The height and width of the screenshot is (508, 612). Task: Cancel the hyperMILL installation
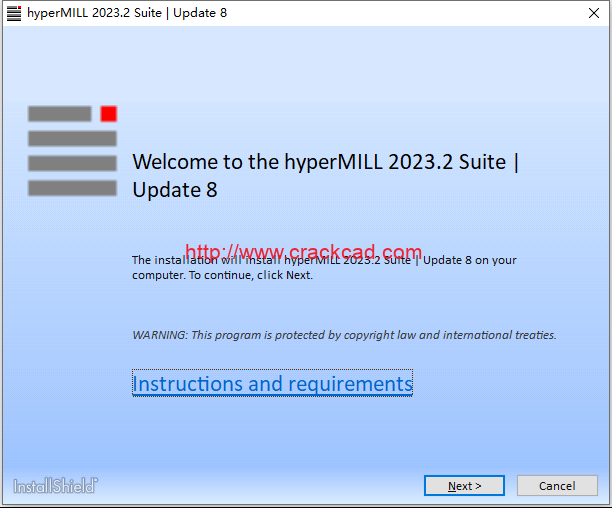point(557,486)
